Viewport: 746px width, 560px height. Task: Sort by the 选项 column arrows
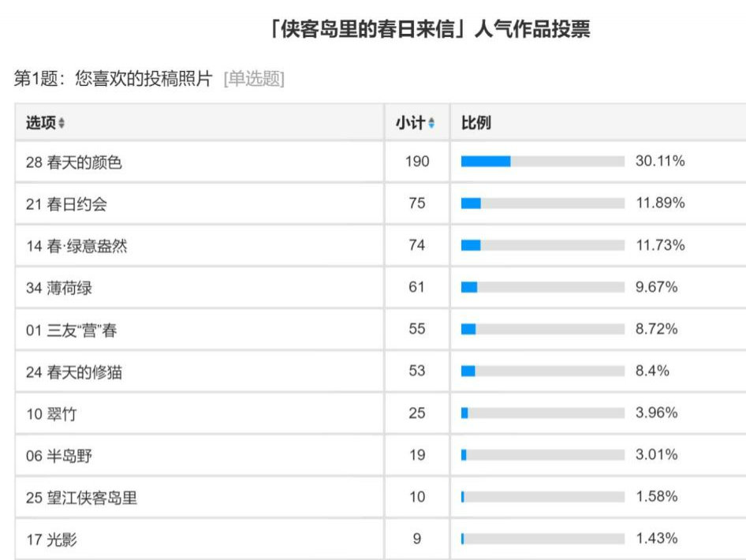(x=61, y=123)
